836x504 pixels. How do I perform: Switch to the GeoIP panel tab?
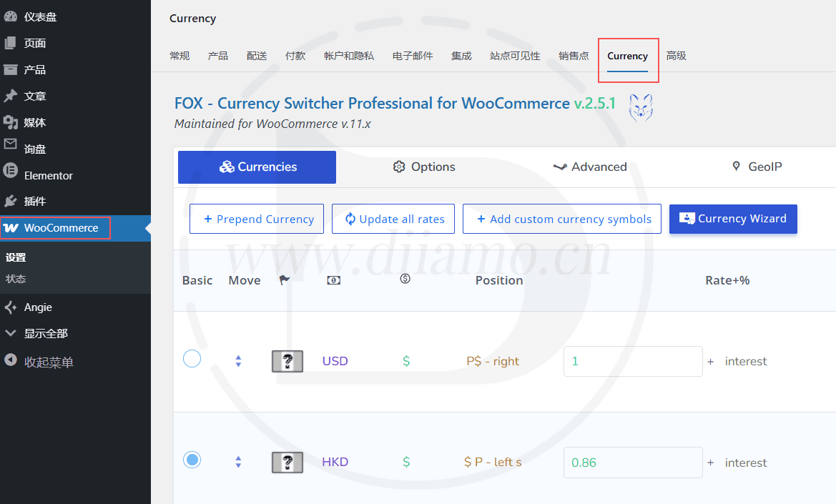pyautogui.click(x=757, y=167)
